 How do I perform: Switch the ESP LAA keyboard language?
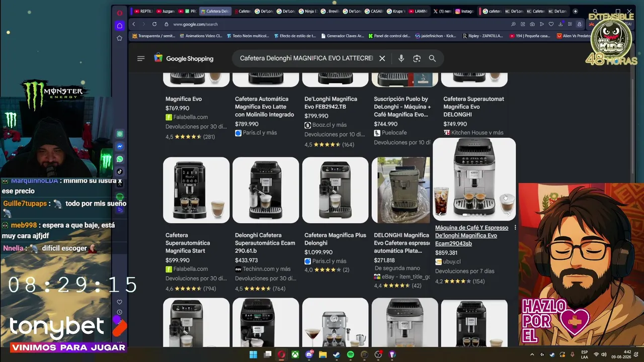[x=584, y=354]
